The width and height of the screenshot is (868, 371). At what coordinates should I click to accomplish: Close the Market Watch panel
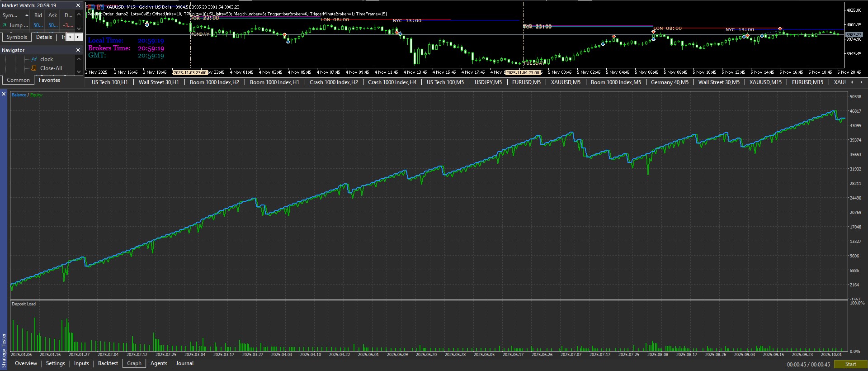coord(78,5)
